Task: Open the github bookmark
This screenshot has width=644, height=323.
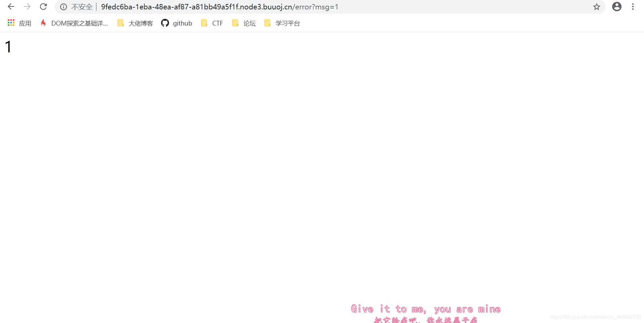Action: click(177, 23)
